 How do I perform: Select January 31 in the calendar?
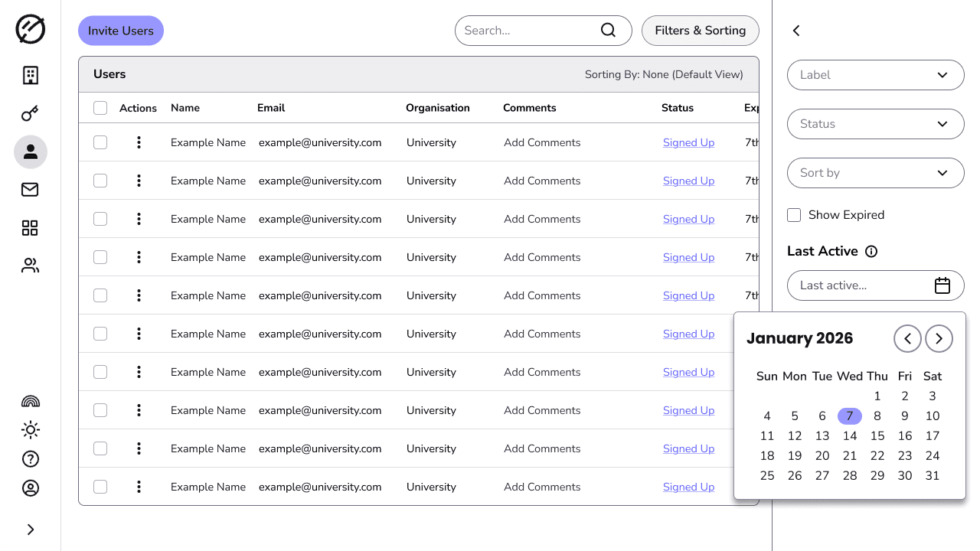(x=933, y=476)
